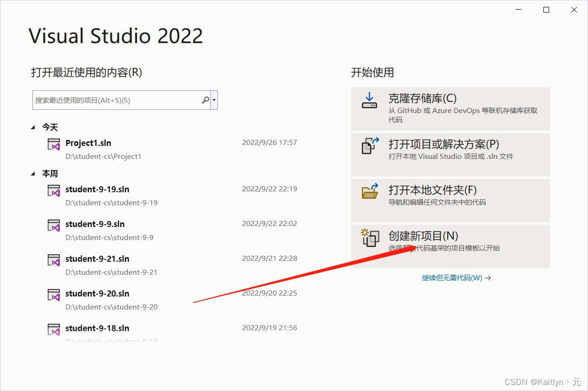Collapse the 本周 group
Image resolution: width=588 pixels, height=391 pixels.
tap(33, 173)
